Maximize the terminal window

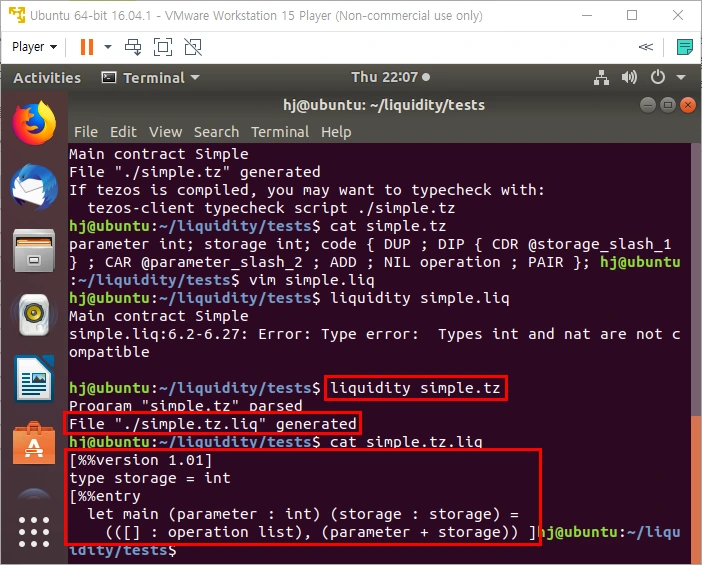tap(668, 105)
